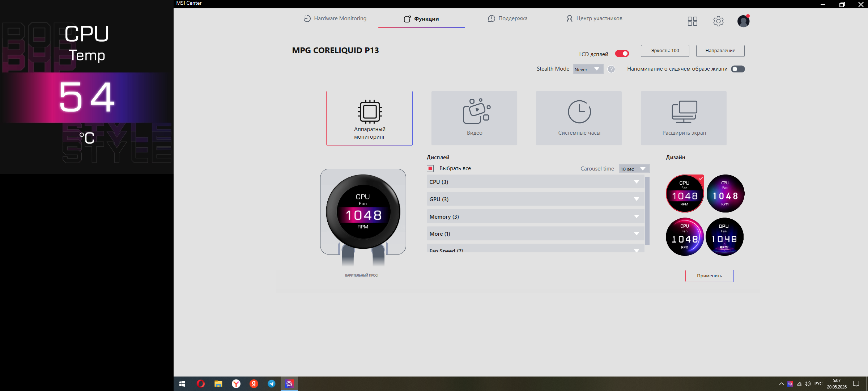Click the Дисплей section heading

point(438,157)
